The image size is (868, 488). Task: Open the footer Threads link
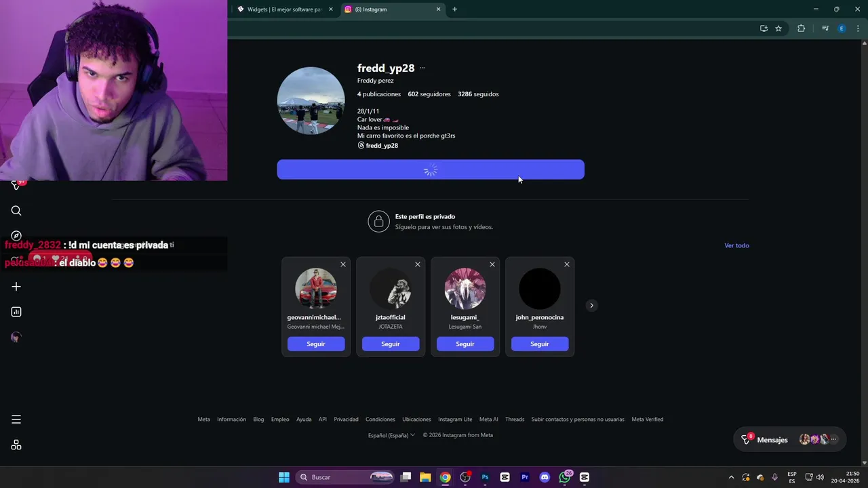coord(515,420)
